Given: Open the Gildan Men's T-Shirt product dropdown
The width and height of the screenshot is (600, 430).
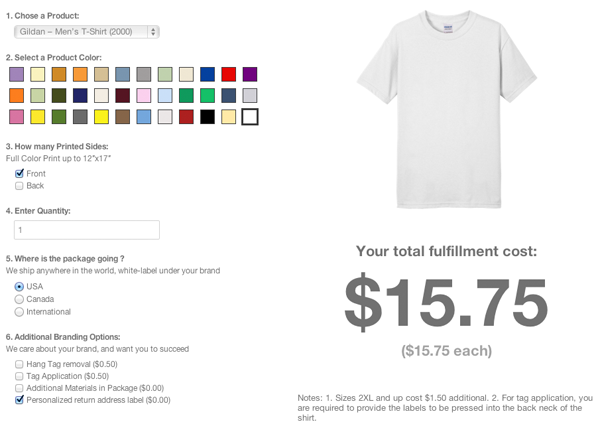Looking at the screenshot, I should [x=88, y=32].
